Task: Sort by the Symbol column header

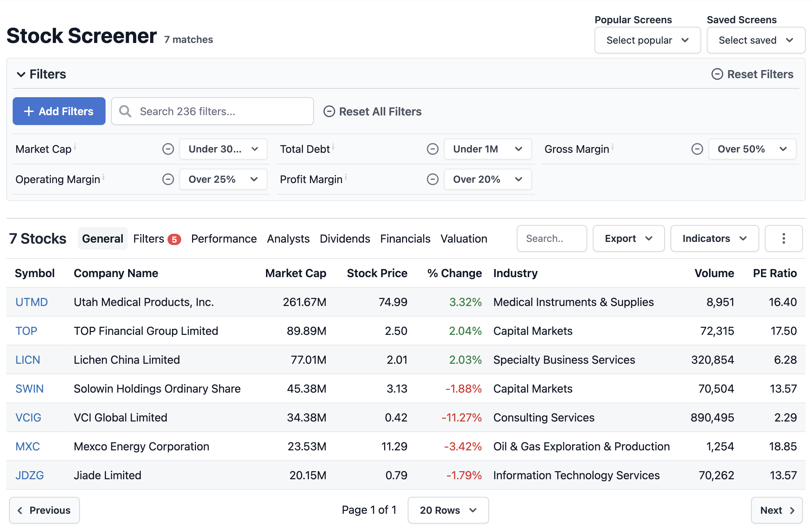Action: tap(34, 273)
